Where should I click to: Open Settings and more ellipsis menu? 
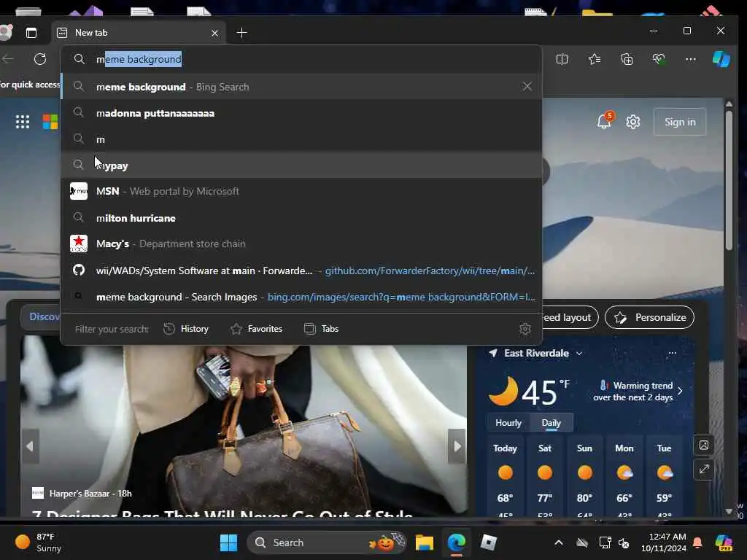click(690, 59)
